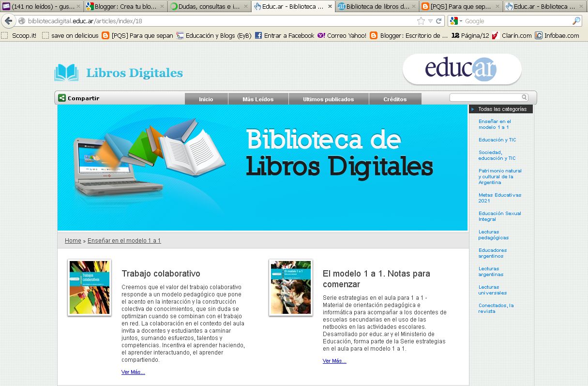Click the educ.ar logo
Screen dimensions: 588x386
pos(461,69)
